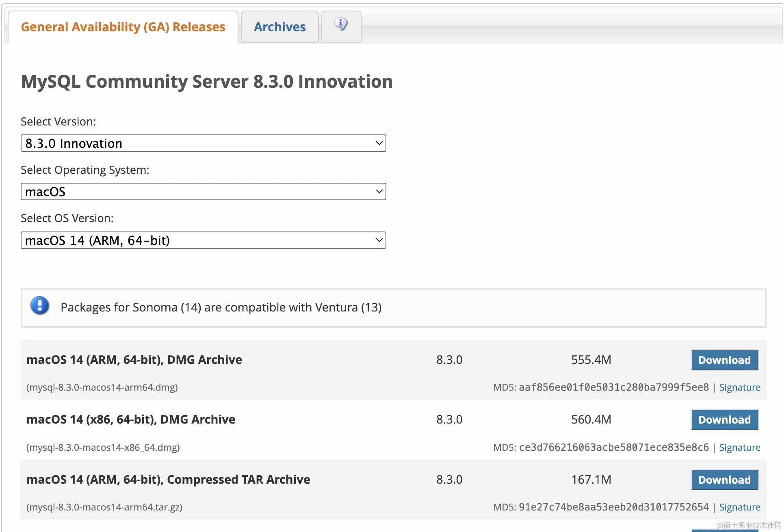This screenshot has width=784, height=532.
Task: Click the 167.1M file size value
Action: (591, 480)
